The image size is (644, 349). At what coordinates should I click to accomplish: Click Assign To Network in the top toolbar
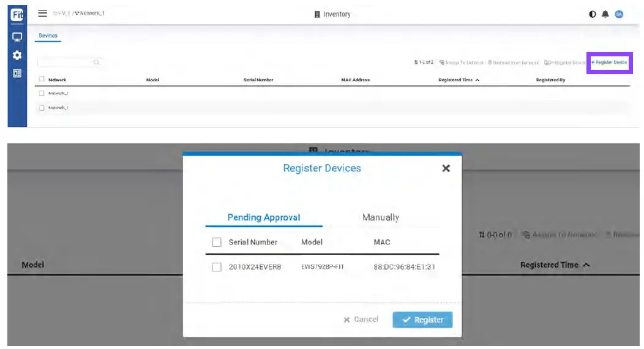coord(461,63)
